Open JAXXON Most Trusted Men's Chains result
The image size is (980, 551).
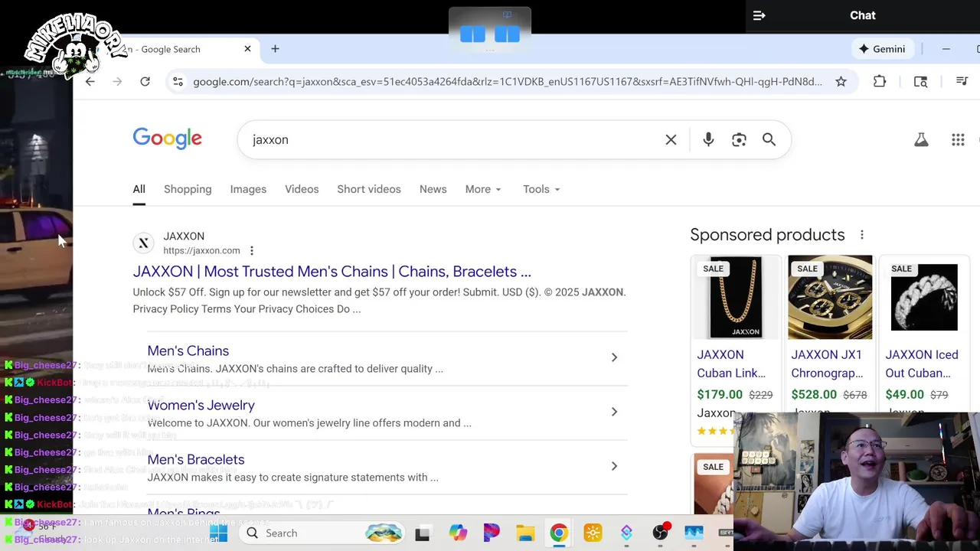(x=332, y=271)
